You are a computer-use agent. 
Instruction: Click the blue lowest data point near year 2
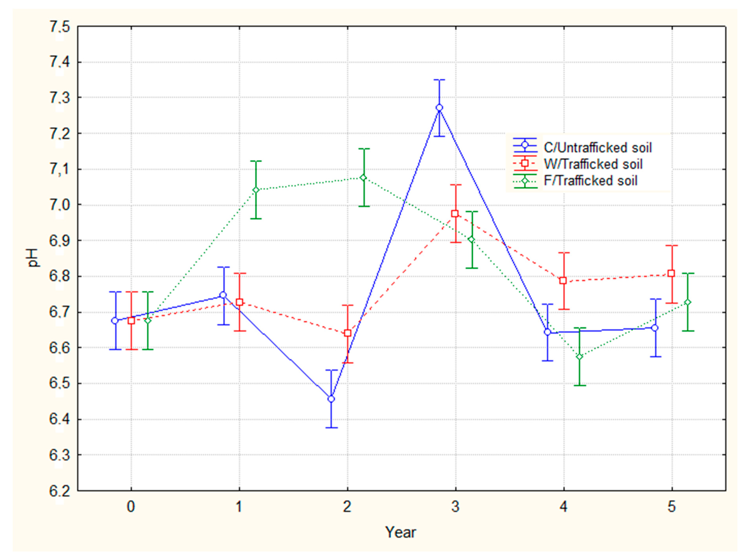click(331, 399)
